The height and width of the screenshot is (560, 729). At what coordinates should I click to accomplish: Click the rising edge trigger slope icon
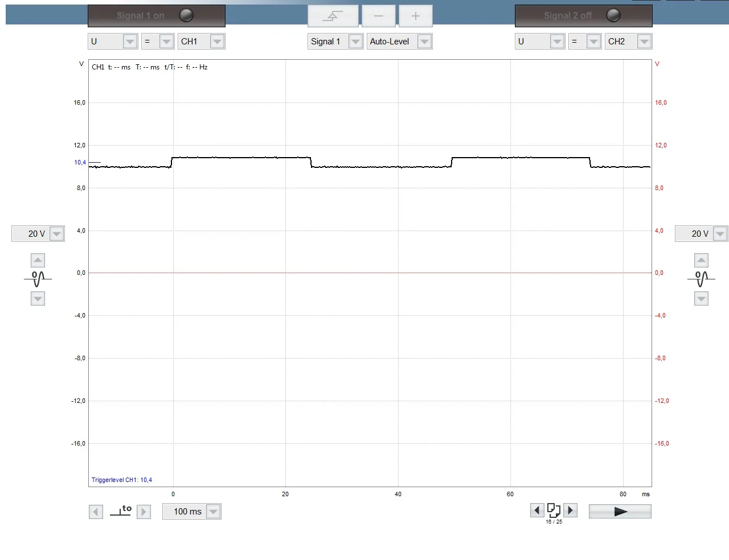333,16
